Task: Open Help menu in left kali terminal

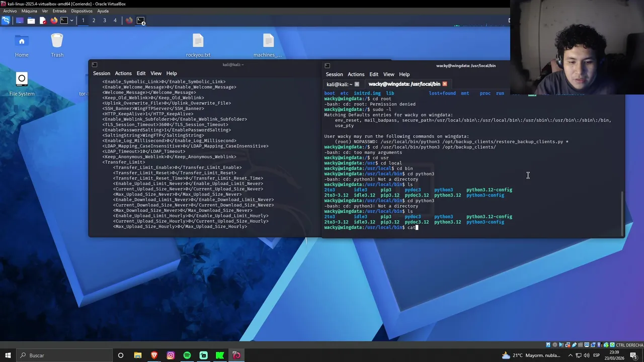Action: (x=172, y=73)
